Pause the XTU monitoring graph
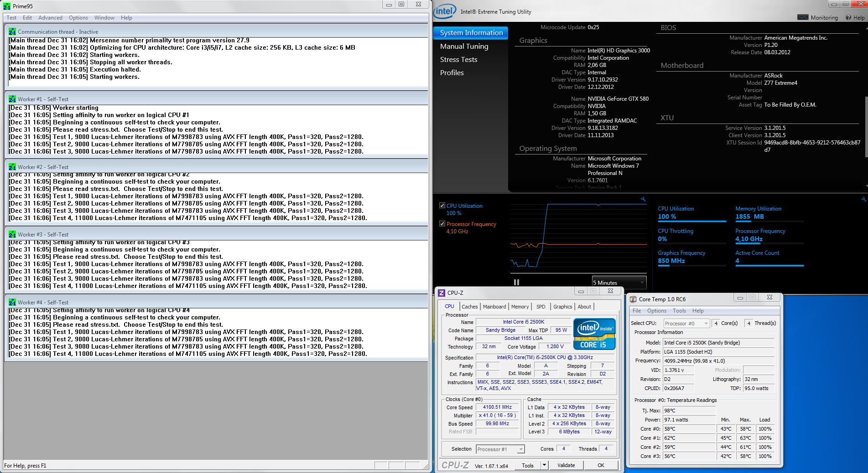 click(516, 283)
